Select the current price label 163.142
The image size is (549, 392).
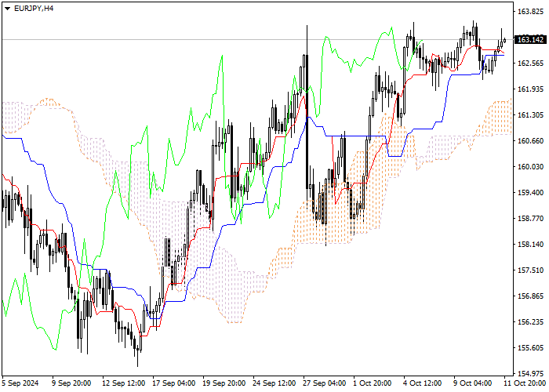tap(531, 39)
